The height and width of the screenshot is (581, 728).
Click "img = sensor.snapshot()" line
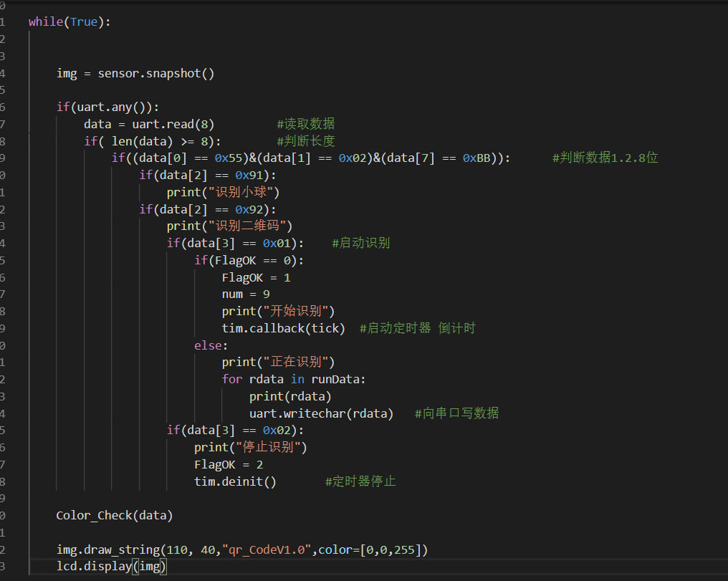pyautogui.click(x=135, y=73)
